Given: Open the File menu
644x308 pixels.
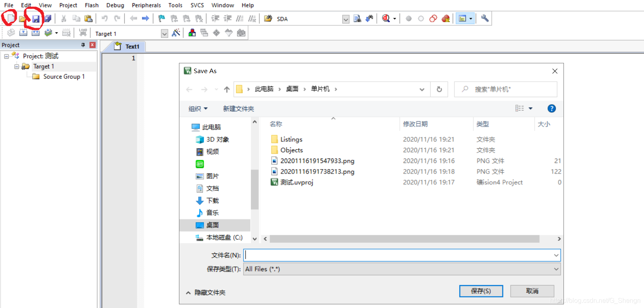Looking at the screenshot, I should point(9,5).
